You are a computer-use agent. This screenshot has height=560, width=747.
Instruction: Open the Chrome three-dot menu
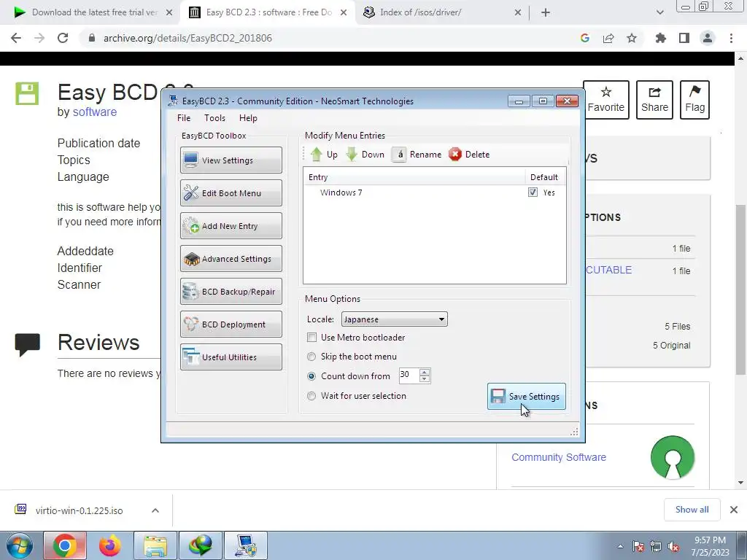(x=731, y=38)
